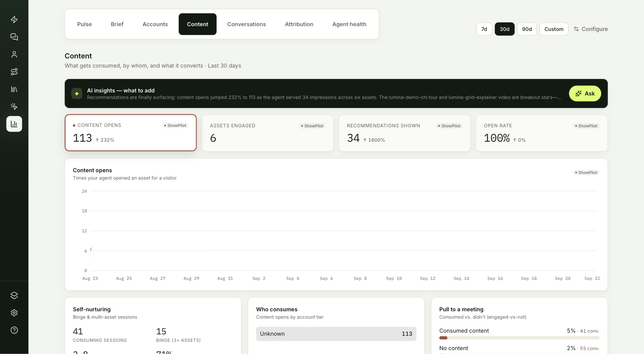This screenshot has height=354, width=644.
Task: Click the ShowPilot badge on the Content opens chart
Action: [x=586, y=173]
